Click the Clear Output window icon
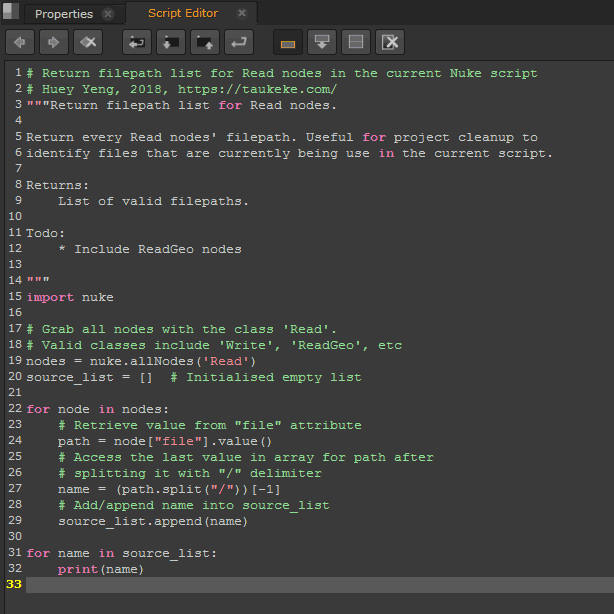 [390, 42]
